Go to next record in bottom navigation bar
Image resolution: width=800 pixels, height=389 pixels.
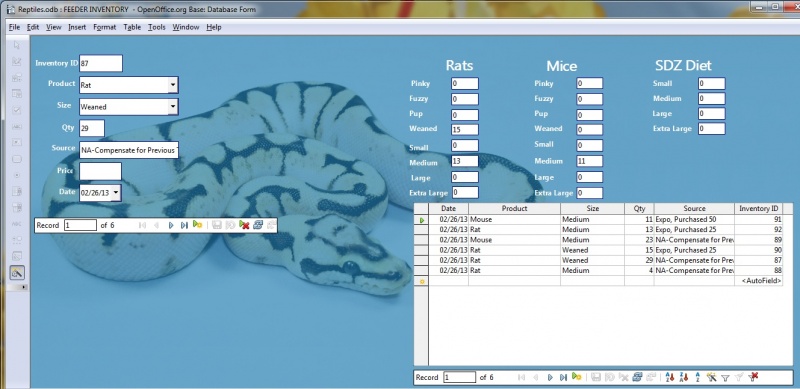(x=550, y=377)
